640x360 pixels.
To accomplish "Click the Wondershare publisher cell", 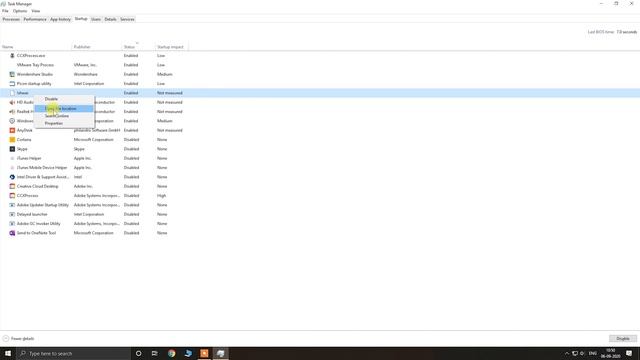I will tap(86, 74).
